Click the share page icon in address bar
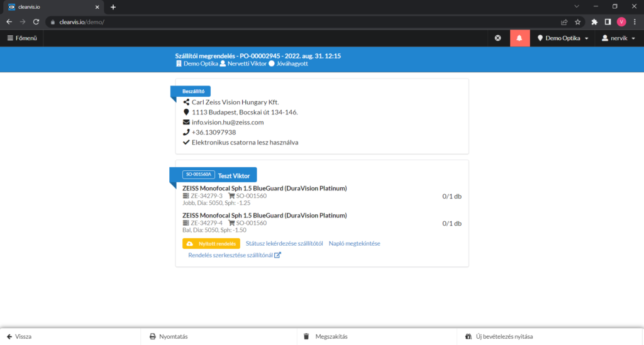Screen dimensions: 644x345 pos(564,22)
